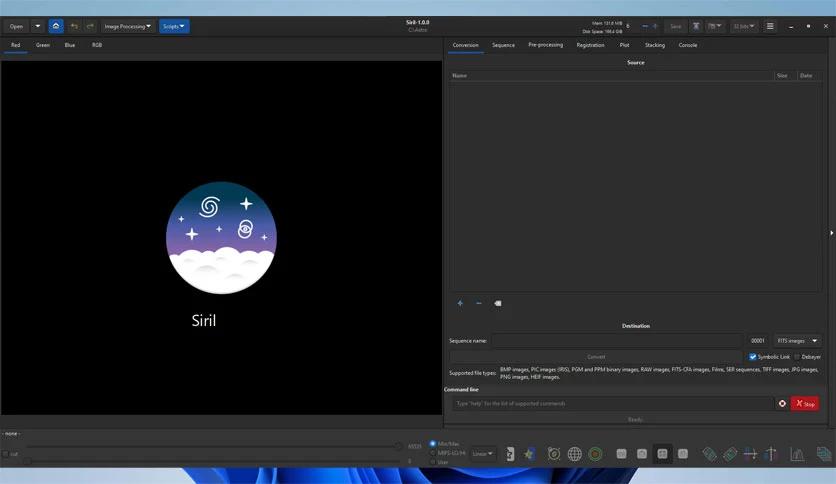Click the second tilted-rectangle rotate icon
The image size is (836, 484).
coord(730,454)
